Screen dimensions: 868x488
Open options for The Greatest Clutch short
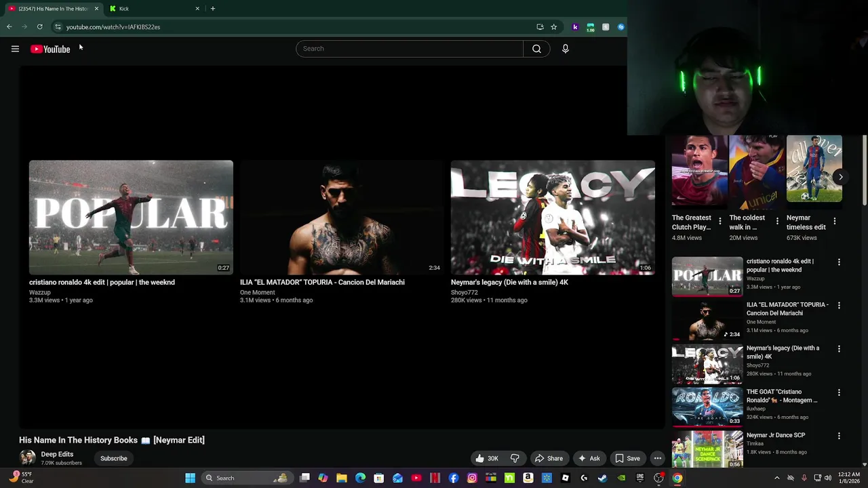tap(720, 221)
